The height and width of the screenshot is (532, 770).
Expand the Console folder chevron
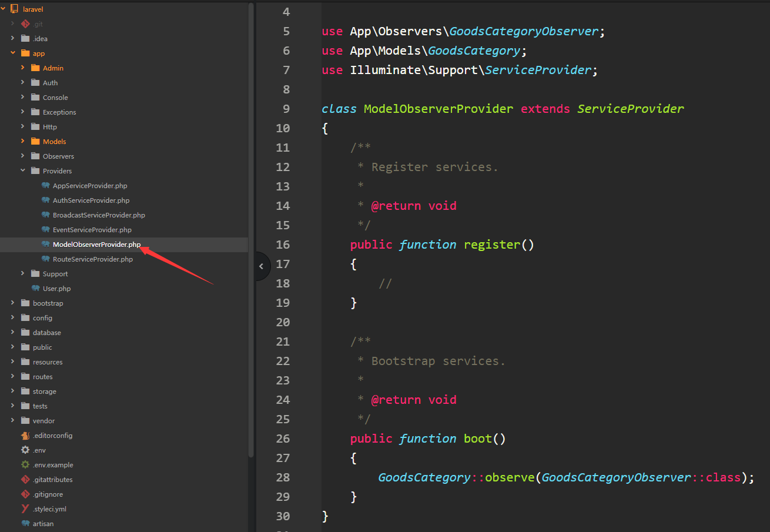[23, 98]
